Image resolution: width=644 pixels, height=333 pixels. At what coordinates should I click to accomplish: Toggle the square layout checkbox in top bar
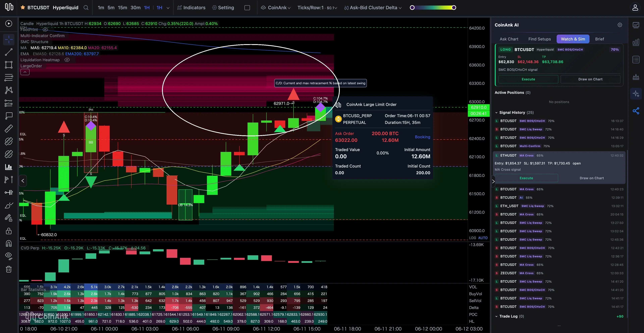(247, 8)
